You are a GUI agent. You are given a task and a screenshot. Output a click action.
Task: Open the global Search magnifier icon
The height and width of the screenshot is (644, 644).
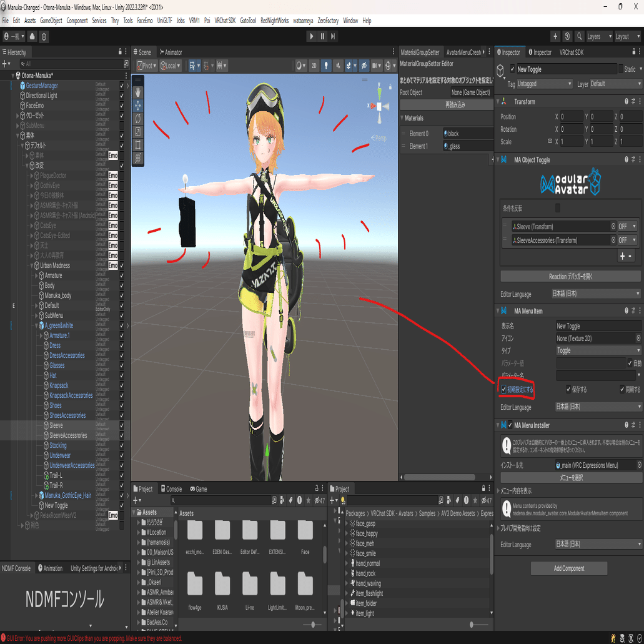pos(579,36)
